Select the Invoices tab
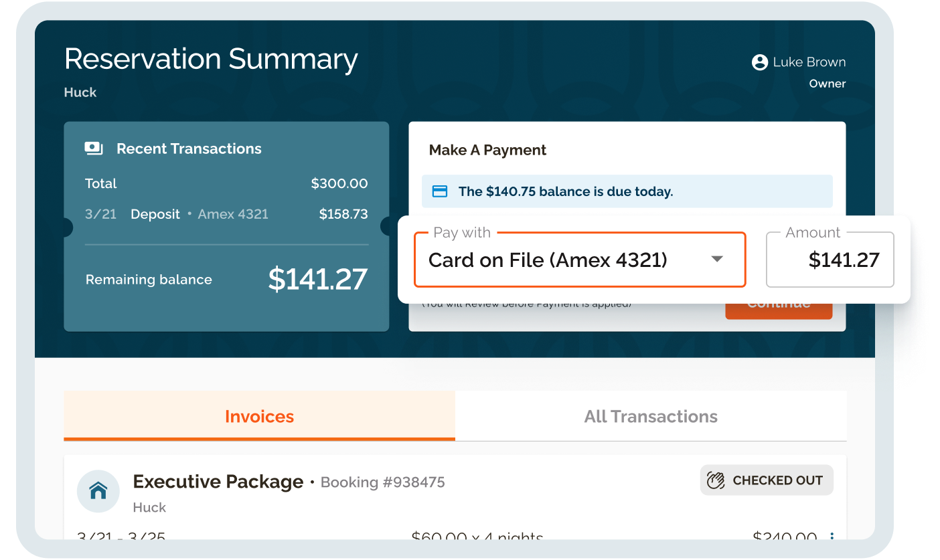Viewport: 940px width, 560px height. tap(259, 416)
